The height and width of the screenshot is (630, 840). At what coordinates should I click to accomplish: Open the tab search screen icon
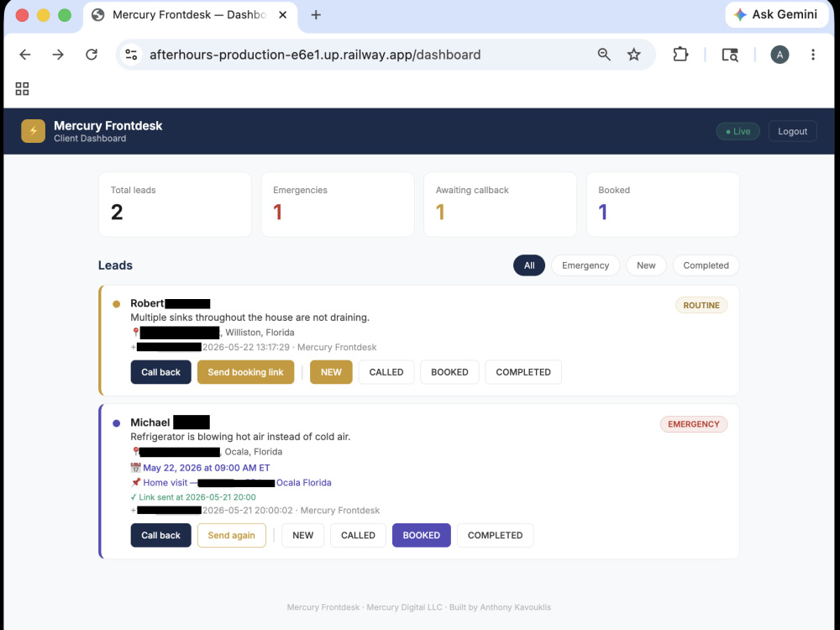tap(730, 55)
